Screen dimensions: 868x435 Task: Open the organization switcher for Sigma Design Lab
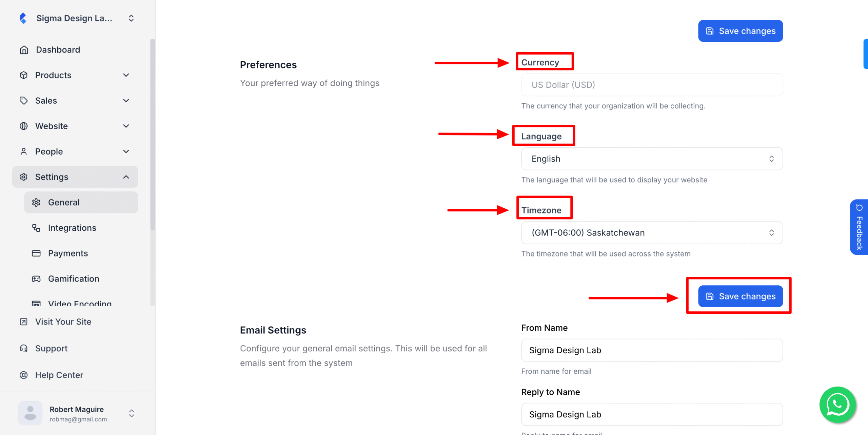[x=131, y=18]
